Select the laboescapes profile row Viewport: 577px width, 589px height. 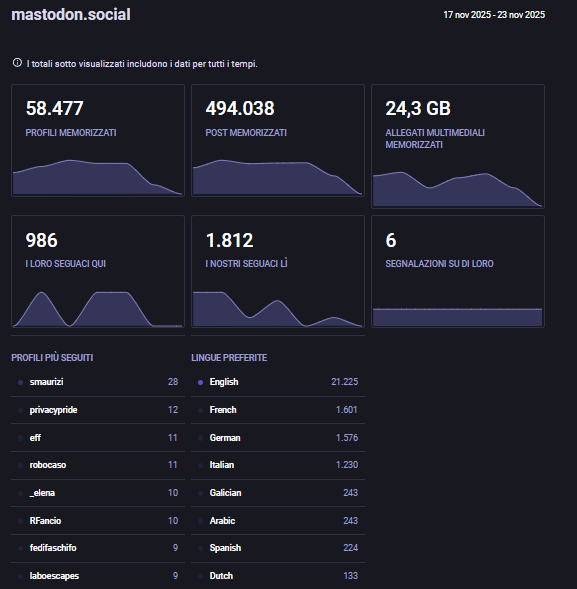[x=98, y=576]
